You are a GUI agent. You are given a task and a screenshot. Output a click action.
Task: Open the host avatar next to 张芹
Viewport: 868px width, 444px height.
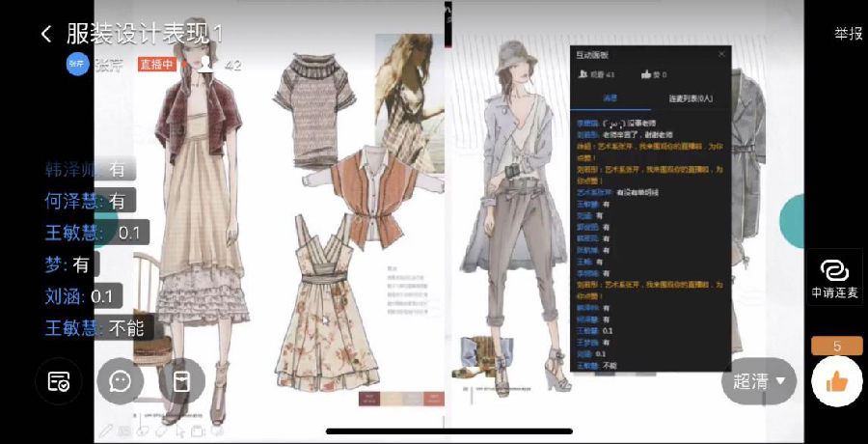tap(77, 65)
